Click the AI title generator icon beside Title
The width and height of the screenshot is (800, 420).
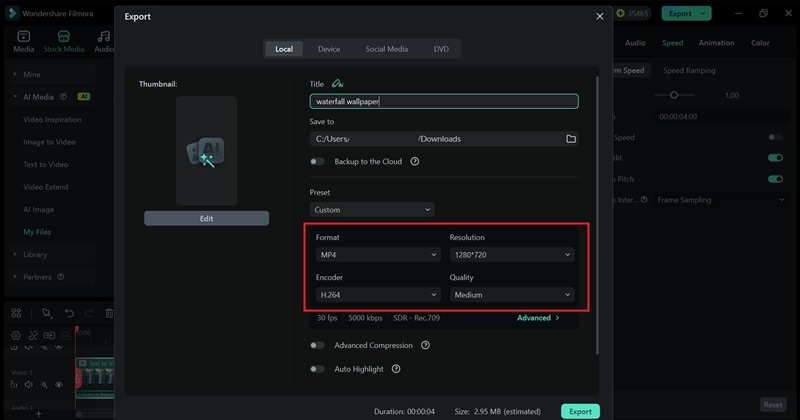pos(337,84)
